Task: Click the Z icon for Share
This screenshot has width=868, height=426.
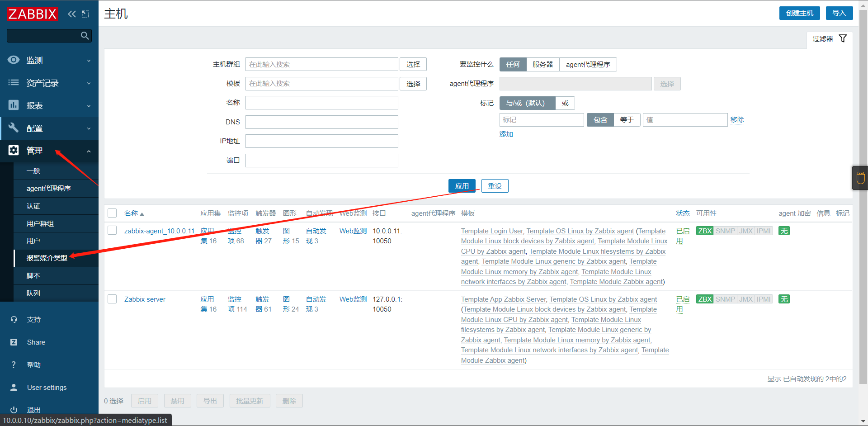Action: point(14,342)
